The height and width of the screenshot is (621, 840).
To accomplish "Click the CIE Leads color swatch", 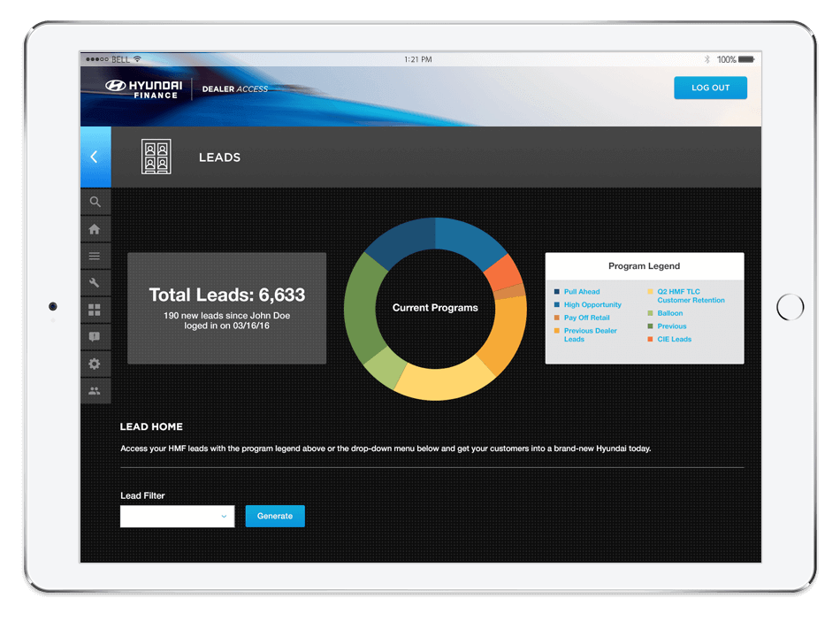I will click(651, 340).
